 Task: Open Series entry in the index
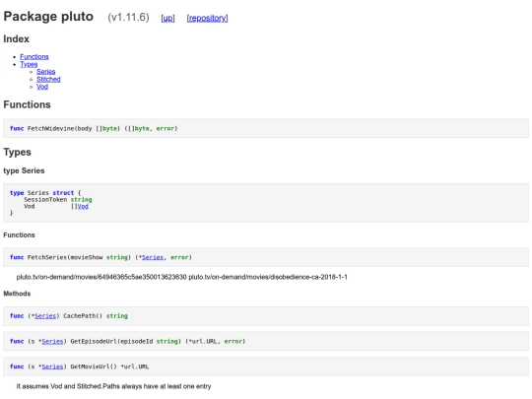(x=45, y=72)
